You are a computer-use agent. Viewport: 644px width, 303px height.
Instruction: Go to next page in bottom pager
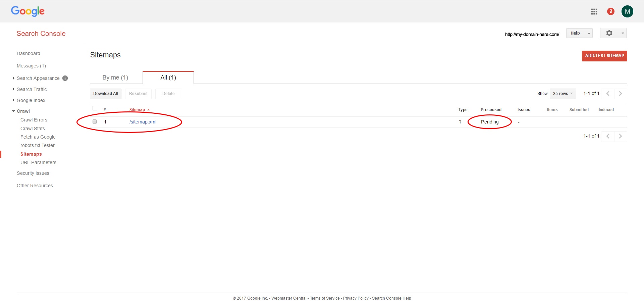621,136
